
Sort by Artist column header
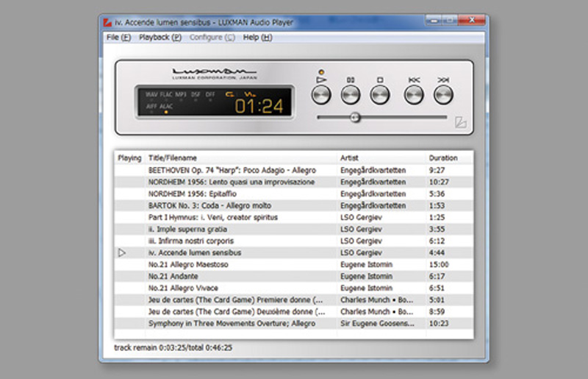pyautogui.click(x=381, y=158)
